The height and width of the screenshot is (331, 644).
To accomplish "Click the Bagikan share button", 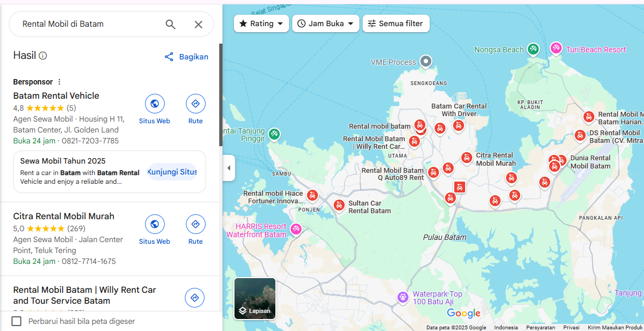I will [x=186, y=57].
